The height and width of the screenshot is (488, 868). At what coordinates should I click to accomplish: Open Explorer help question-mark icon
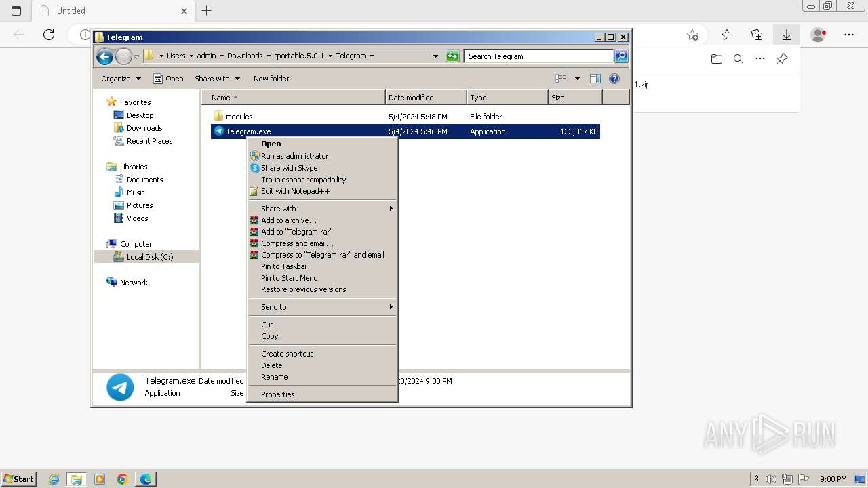point(614,79)
